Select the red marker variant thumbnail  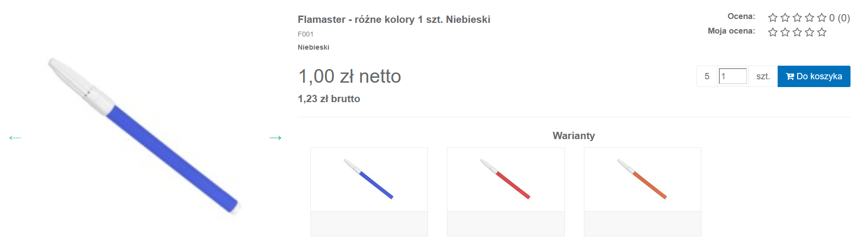[x=506, y=179]
